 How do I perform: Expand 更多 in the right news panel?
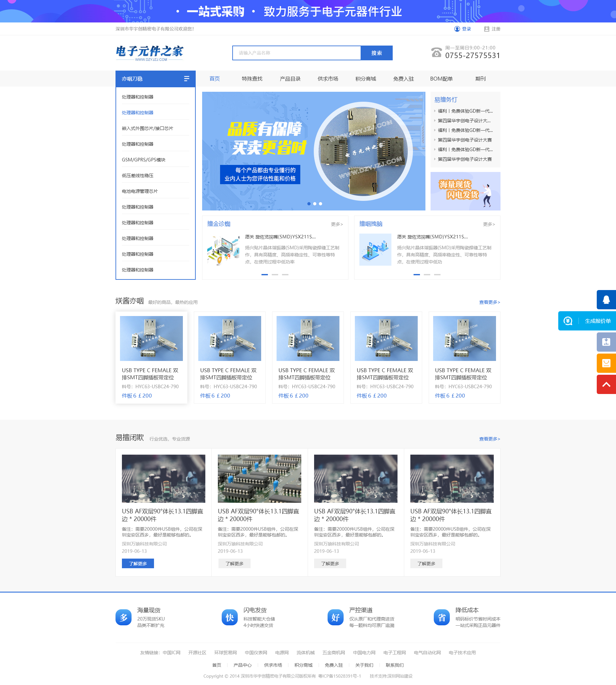pos(489,224)
